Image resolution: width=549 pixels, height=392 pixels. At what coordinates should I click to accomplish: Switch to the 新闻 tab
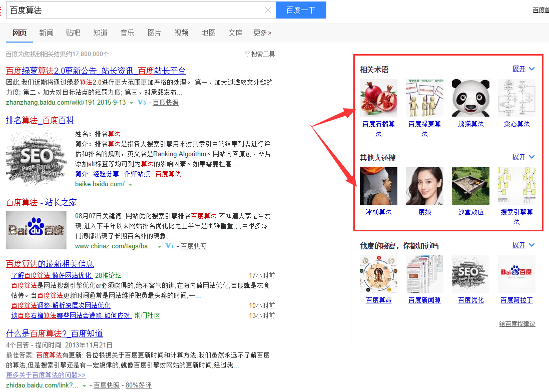pos(46,33)
